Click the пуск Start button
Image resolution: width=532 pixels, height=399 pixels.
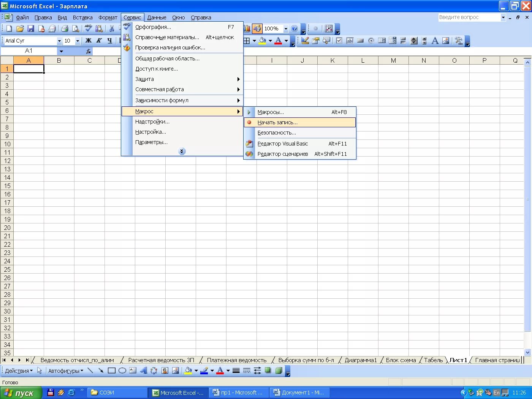click(x=21, y=393)
